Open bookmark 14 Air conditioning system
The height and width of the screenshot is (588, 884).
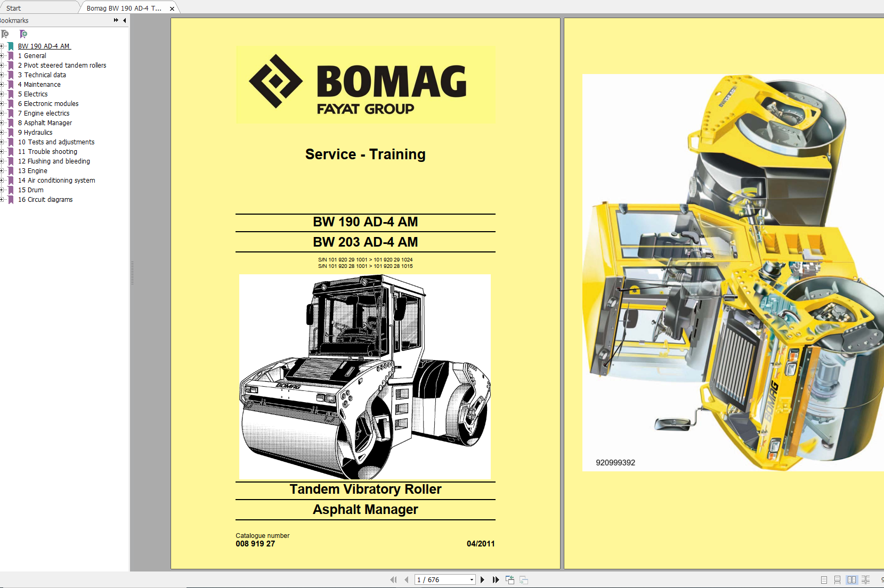point(56,181)
